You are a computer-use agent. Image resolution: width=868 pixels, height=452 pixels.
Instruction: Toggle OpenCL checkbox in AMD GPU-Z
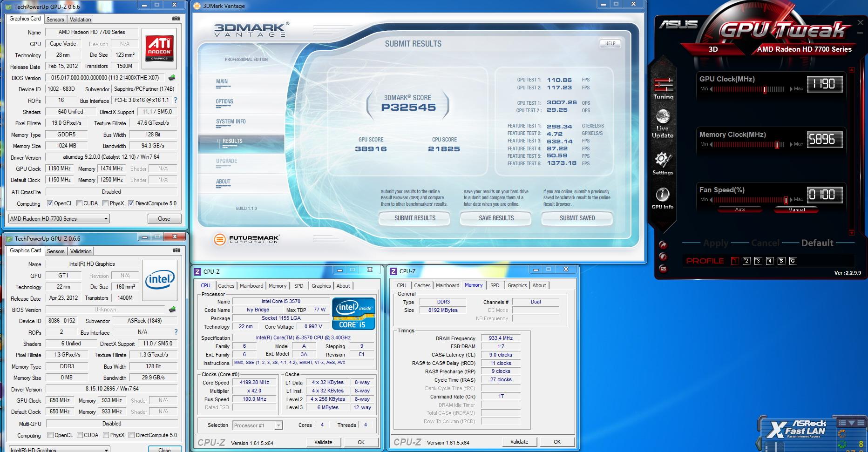point(50,203)
